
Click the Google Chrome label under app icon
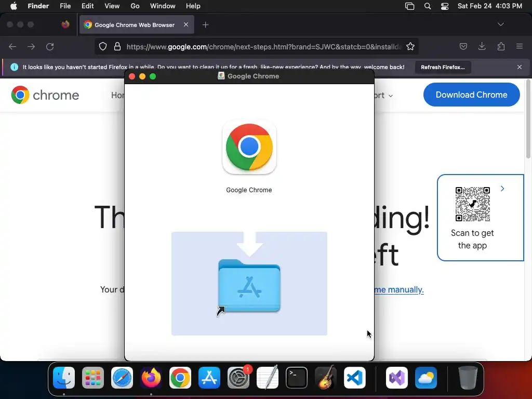pos(249,190)
